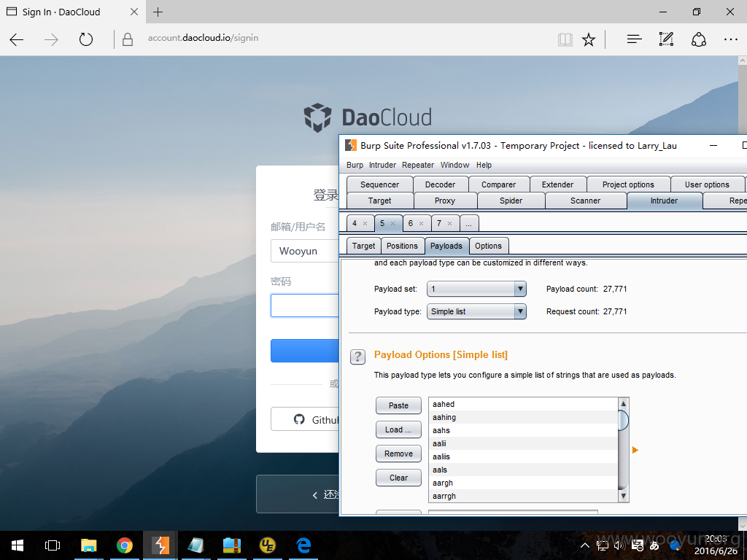Open a new browser tab with plus
The height and width of the screenshot is (560, 747).
tap(158, 12)
